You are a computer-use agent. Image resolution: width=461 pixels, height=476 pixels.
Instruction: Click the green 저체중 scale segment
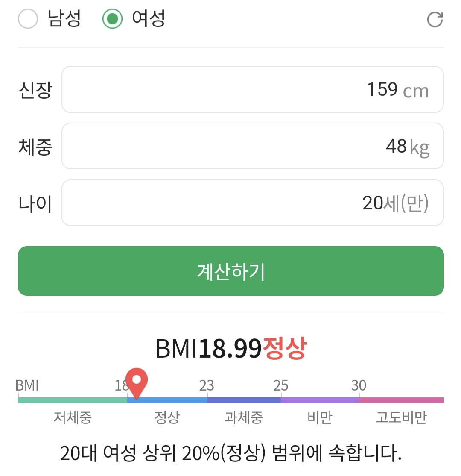pos(73,400)
